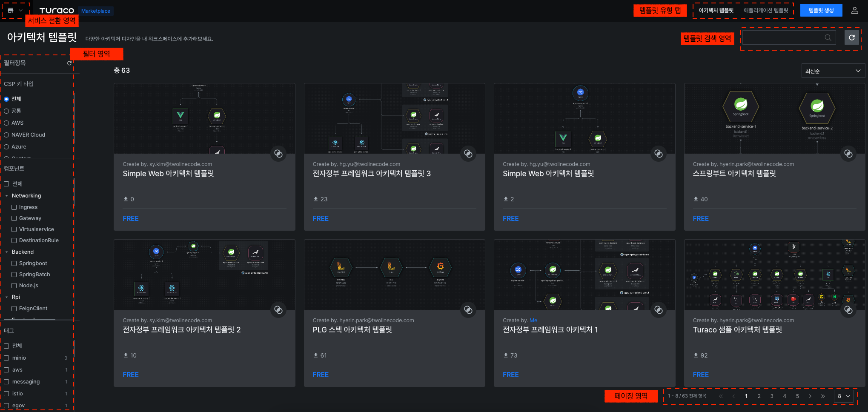The image size is (868, 412).
Task: Open the 스프링부트 template diagram thumbnail
Action: 774,118
